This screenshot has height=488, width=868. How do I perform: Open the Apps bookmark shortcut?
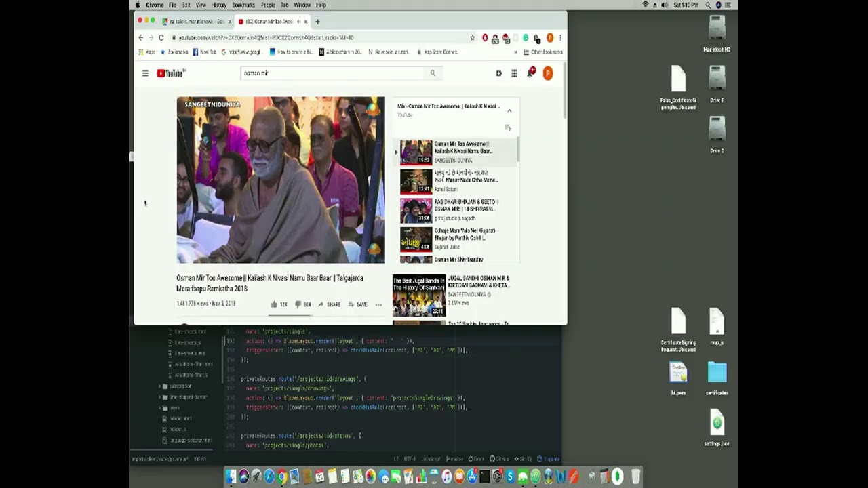pos(146,52)
